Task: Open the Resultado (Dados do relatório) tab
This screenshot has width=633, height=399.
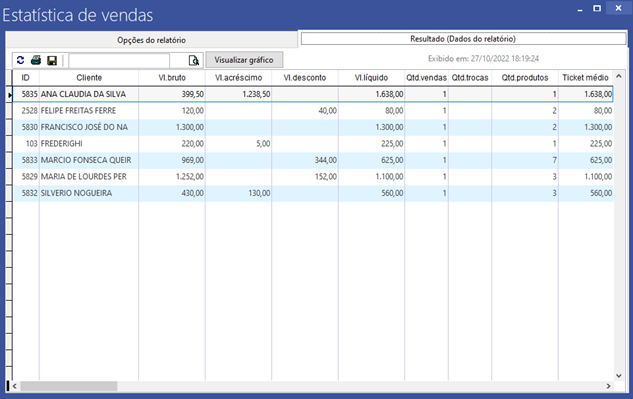Action: (463, 39)
